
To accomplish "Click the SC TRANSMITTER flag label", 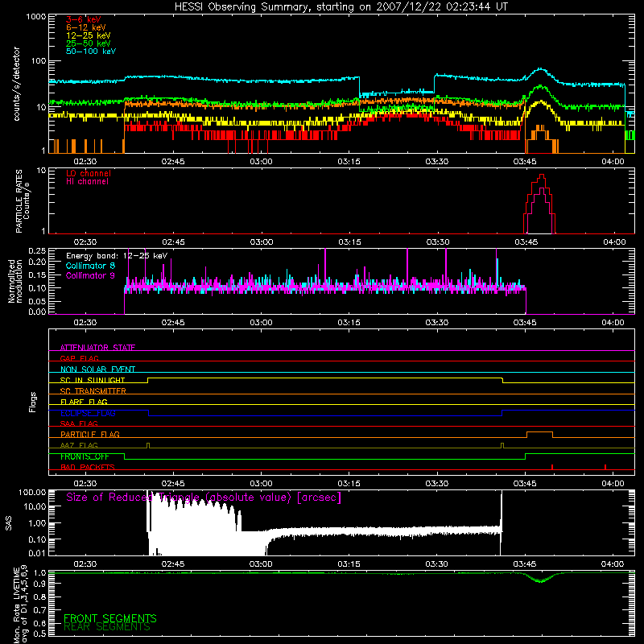I will tap(93, 391).
